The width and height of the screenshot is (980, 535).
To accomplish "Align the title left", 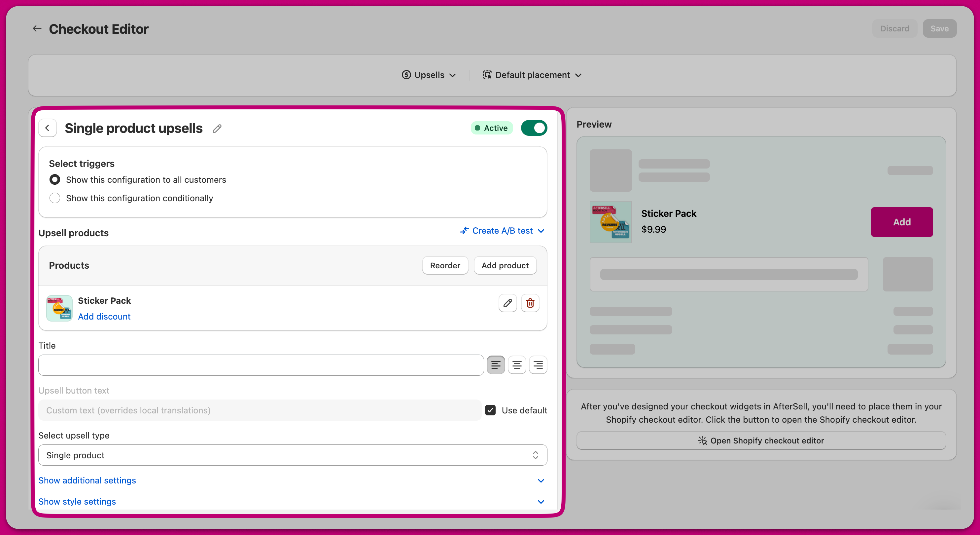I will [495, 365].
